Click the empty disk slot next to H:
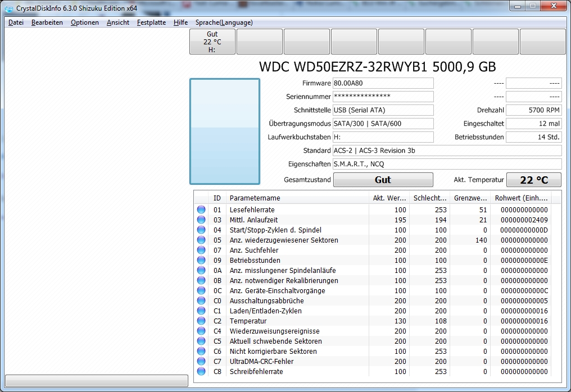Screen dimensions: 571x392 [260, 42]
